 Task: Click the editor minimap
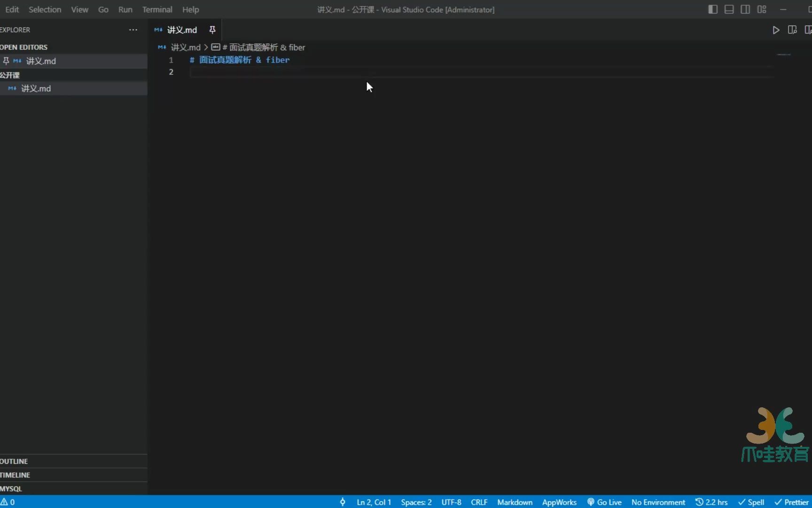click(x=784, y=55)
